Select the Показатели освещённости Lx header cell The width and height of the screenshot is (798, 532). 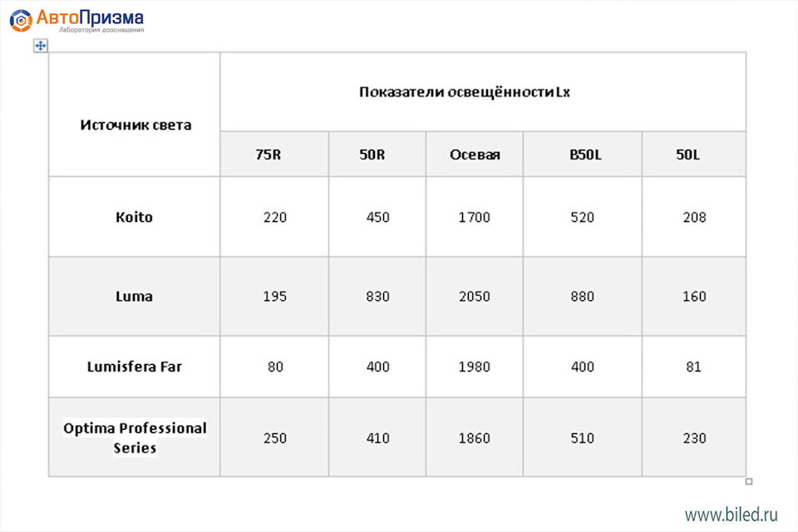tap(483, 92)
